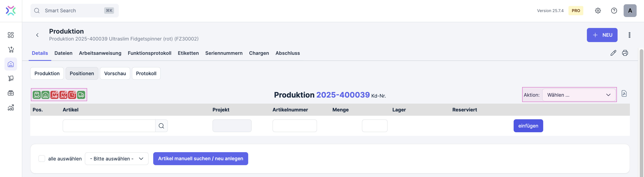Open the '- Bitte auswählen -' dropdown
Viewport: 644px width, 177px height.
[x=116, y=158]
